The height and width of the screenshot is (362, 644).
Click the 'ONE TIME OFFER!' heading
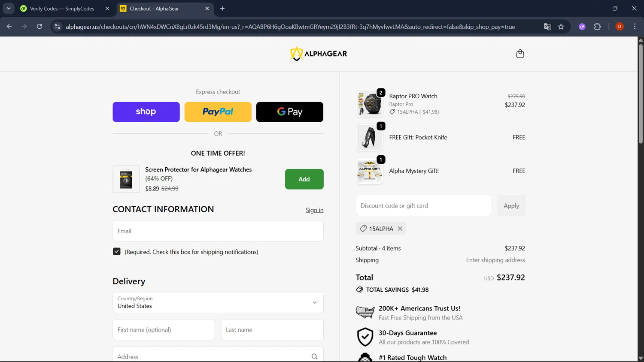(218, 153)
